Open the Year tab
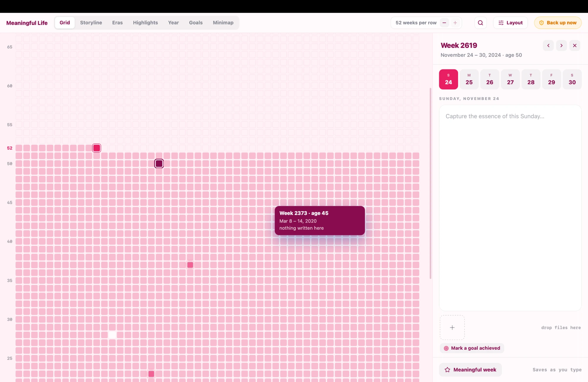Viewport: 588px width, 382px height. click(x=173, y=23)
